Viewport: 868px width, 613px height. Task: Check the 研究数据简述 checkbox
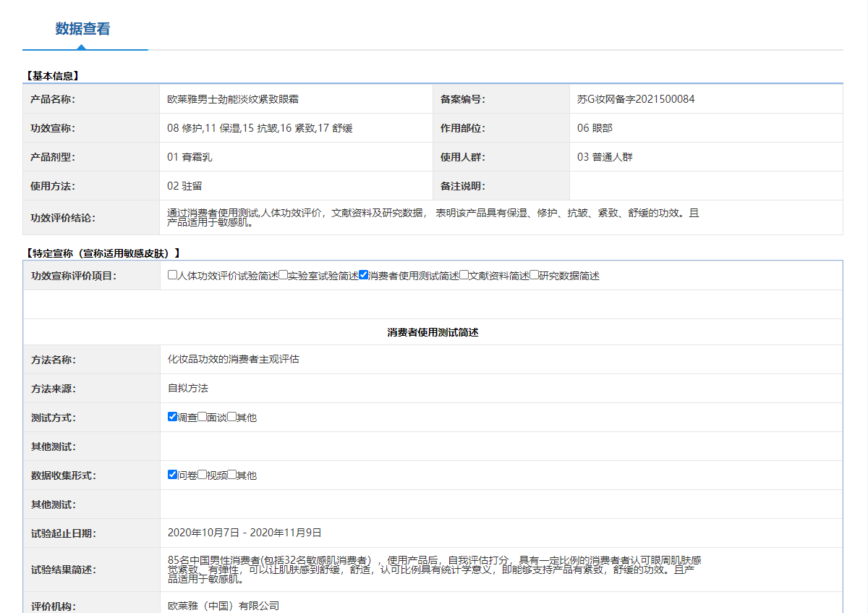535,275
